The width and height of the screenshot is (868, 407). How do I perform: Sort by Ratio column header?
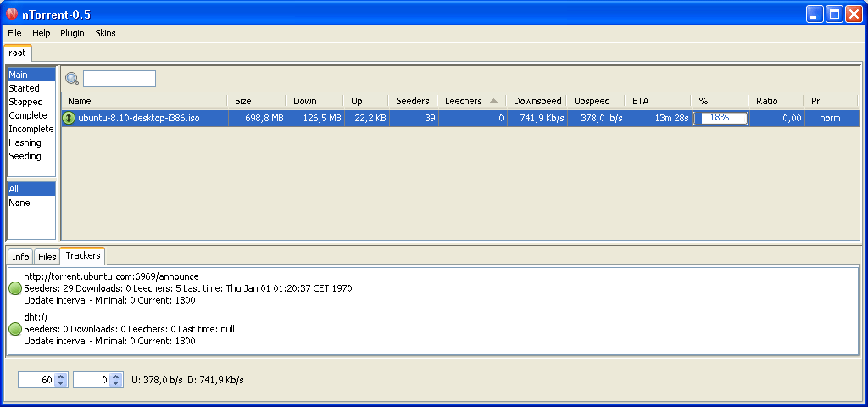point(776,101)
